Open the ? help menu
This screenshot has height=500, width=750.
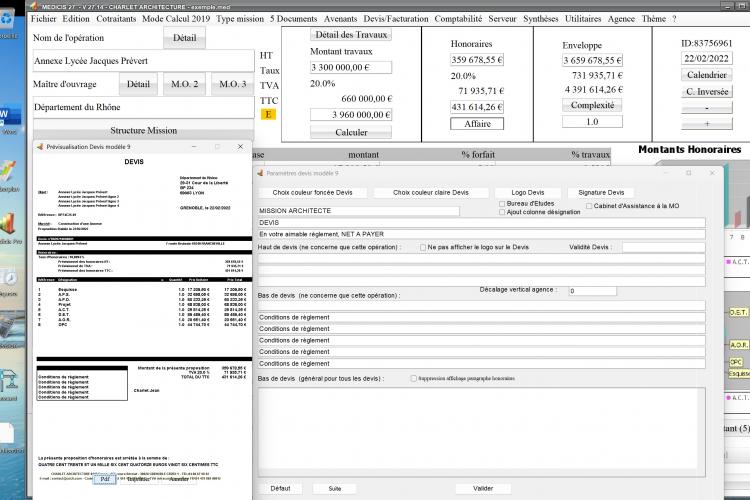coord(674,19)
